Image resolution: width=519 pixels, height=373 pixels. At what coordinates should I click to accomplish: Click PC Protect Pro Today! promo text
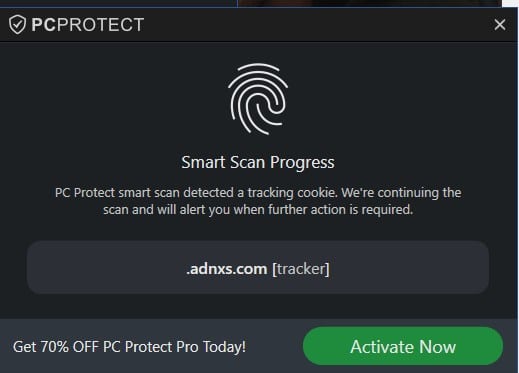174,347
